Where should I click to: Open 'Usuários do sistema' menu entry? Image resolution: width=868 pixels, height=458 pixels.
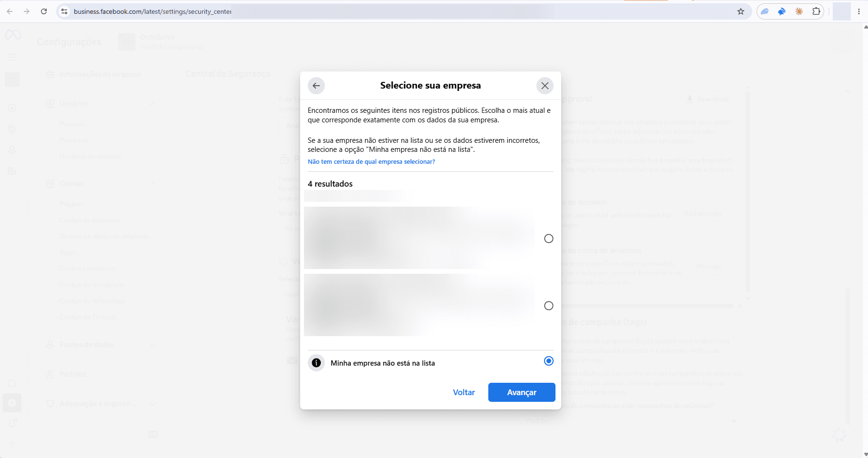pos(90,156)
